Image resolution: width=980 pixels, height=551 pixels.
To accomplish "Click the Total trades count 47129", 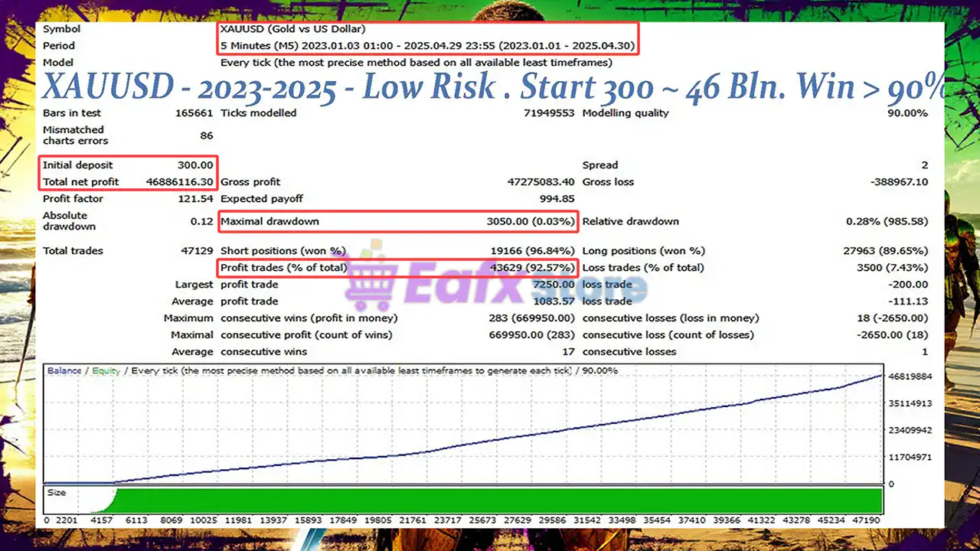I will (195, 251).
